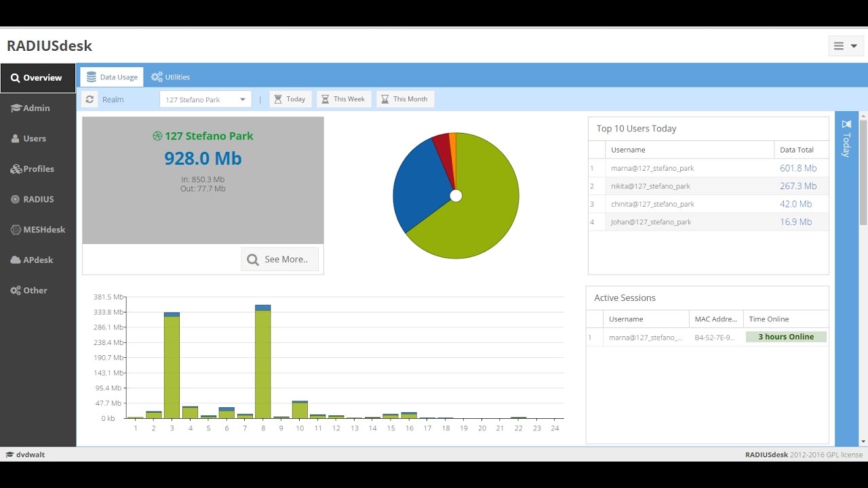The height and width of the screenshot is (488, 868).
Task: Click the 127 Stefano Park realm heading
Action: pyautogui.click(x=203, y=136)
